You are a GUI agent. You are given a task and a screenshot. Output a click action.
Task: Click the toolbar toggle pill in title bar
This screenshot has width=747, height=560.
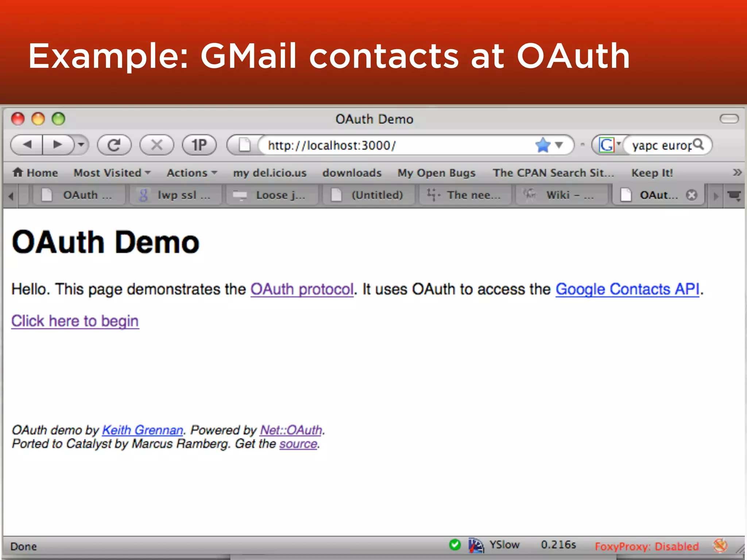(x=729, y=118)
